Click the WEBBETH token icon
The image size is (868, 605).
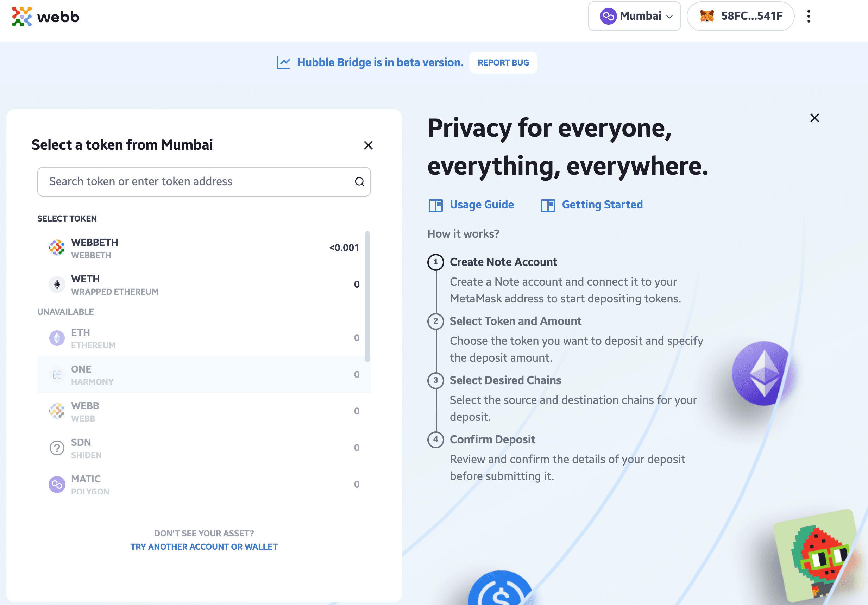[x=57, y=248]
